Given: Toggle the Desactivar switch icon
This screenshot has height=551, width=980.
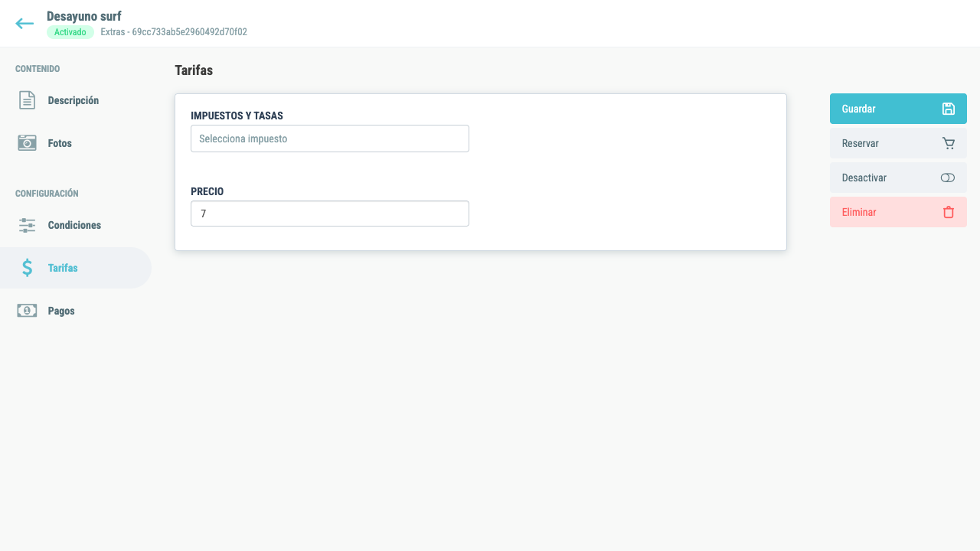Looking at the screenshot, I should tap(948, 178).
